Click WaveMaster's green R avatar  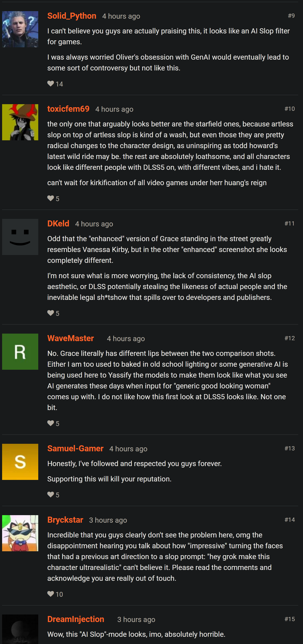click(x=20, y=352)
